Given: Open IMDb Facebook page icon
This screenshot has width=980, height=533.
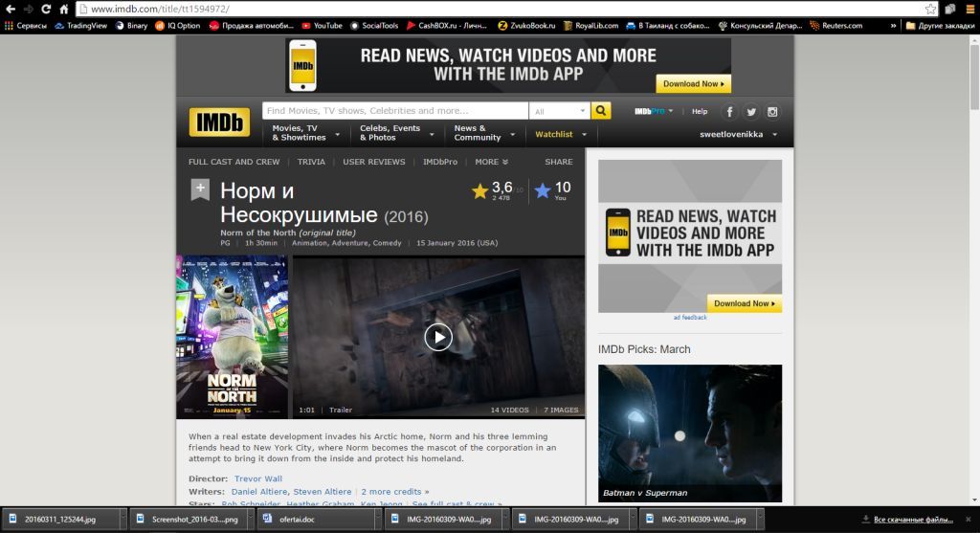Looking at the screenshot, I should (x=728, y=112).
